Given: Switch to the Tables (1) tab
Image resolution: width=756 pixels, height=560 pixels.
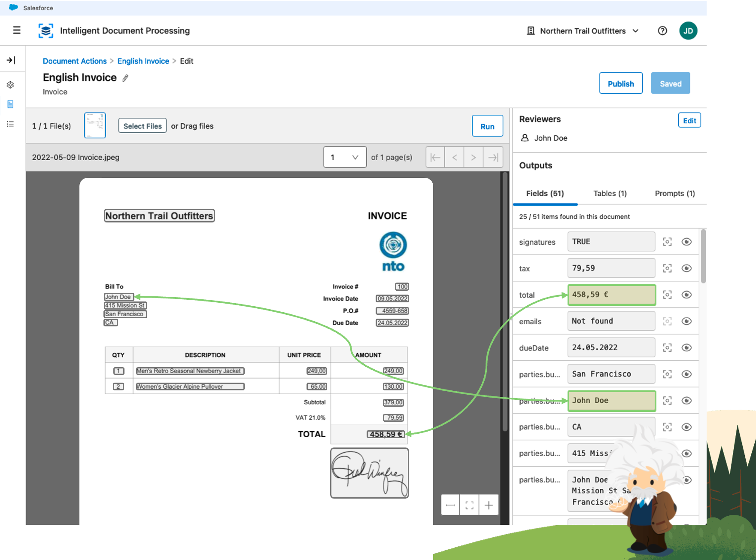Looking at the screenshot, I should (x=610, y=194).
